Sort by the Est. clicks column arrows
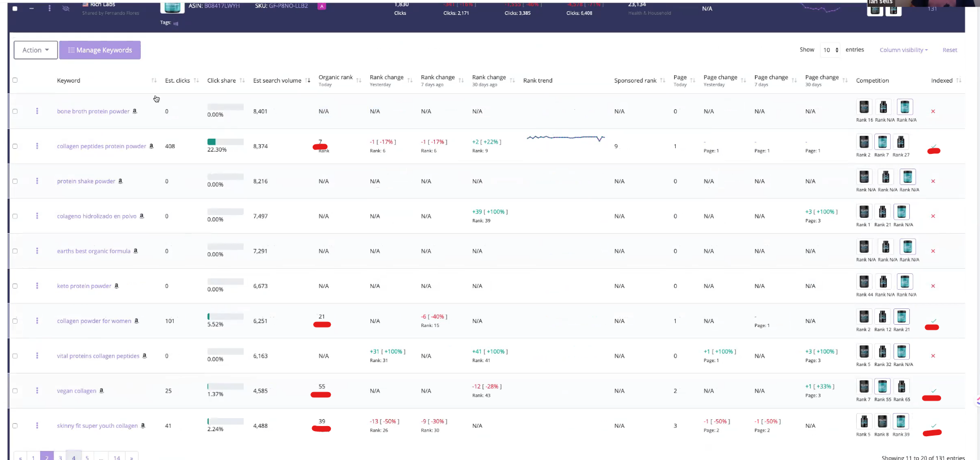This screenshot has width=980, height=460. [x=196, y=80]
